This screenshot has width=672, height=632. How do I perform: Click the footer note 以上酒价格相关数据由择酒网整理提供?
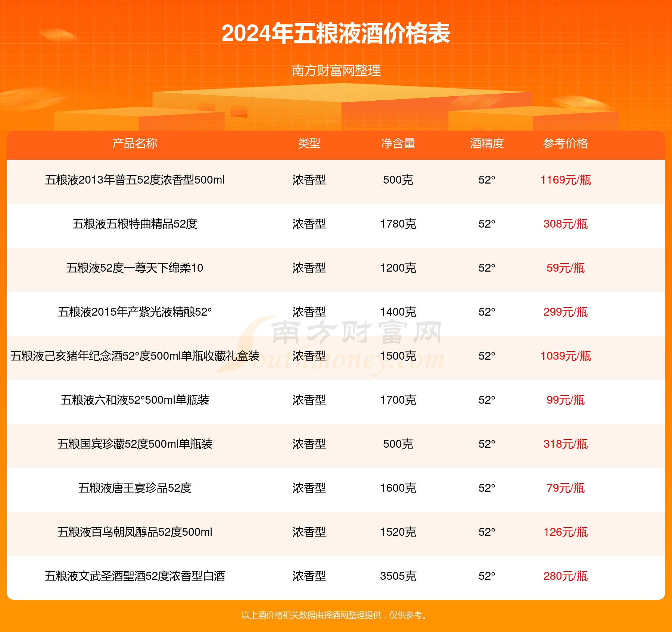[x=311, y=615]
